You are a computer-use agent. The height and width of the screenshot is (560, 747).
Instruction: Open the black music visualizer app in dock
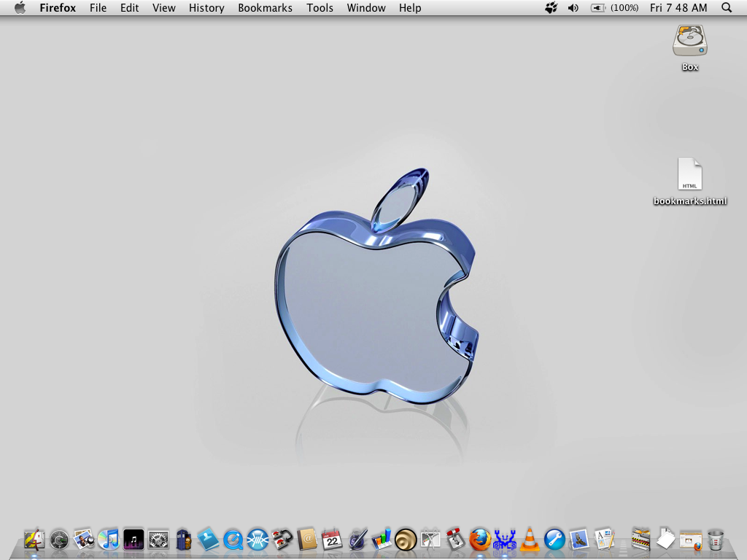[x=133, y=540]
